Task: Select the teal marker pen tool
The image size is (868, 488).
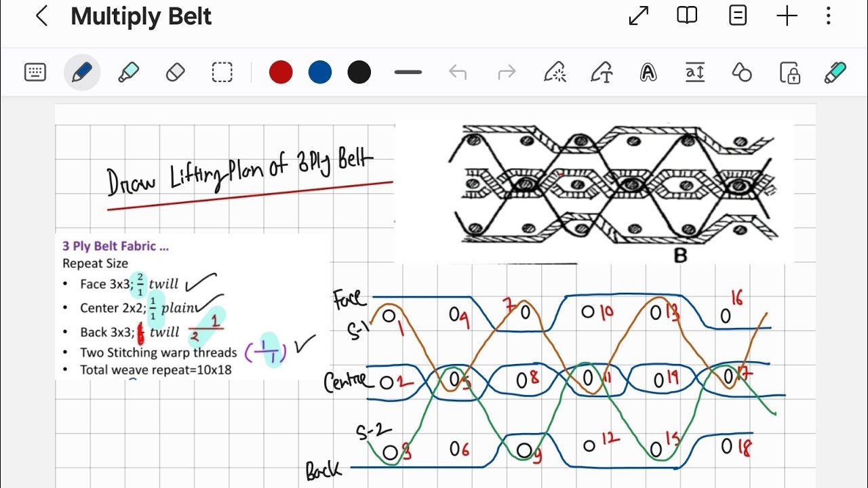Action: click(835, 73)
